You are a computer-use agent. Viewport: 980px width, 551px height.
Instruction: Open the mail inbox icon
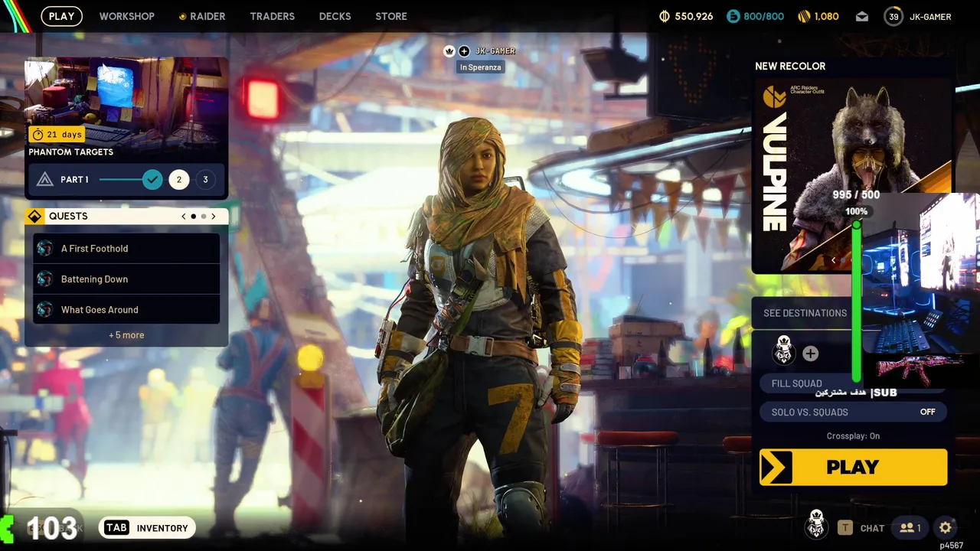[x=862, y=16]
